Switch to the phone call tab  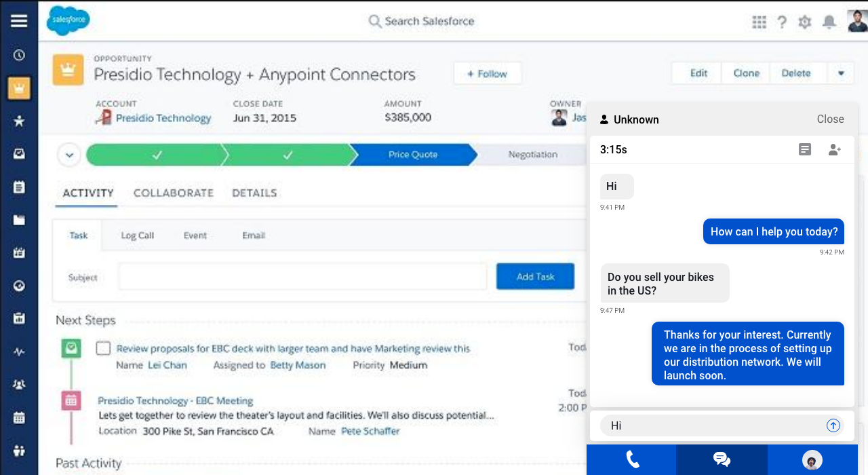631,460
